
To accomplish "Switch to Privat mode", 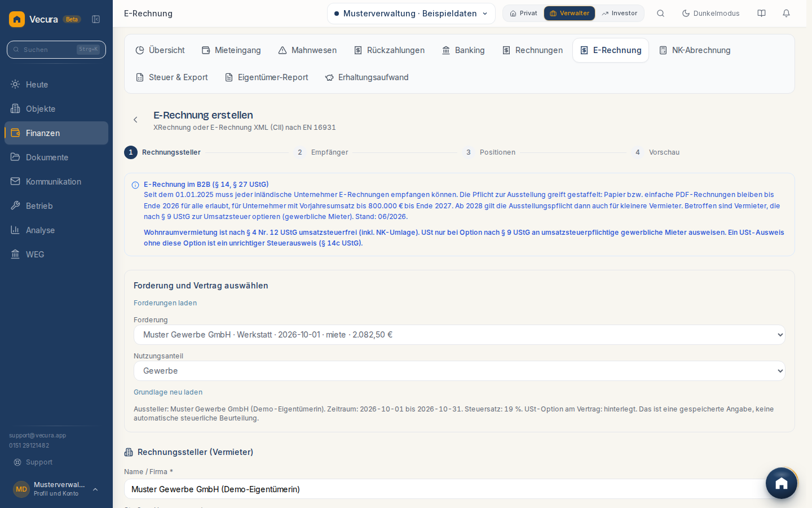I will click(523, 14).
